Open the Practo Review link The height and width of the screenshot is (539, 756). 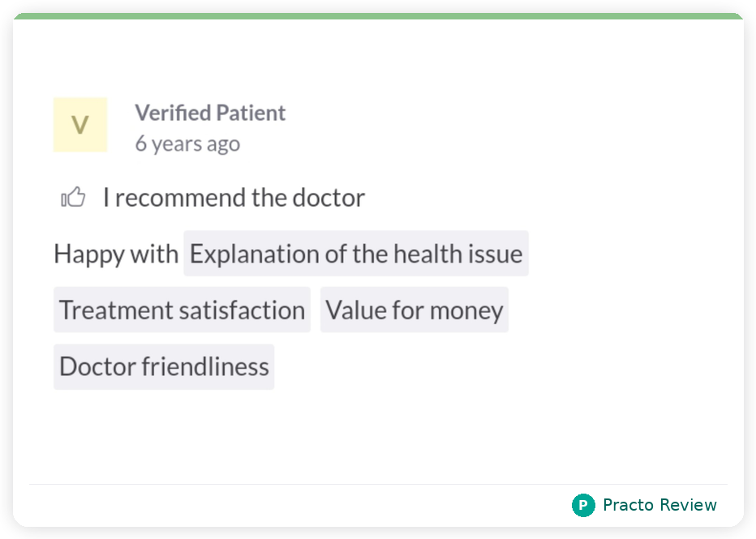point(659,505)
